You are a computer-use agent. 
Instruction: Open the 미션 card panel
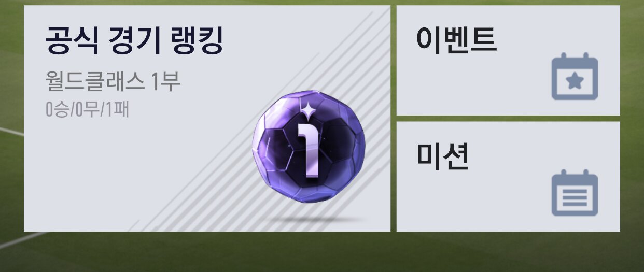tap(508, 176)
